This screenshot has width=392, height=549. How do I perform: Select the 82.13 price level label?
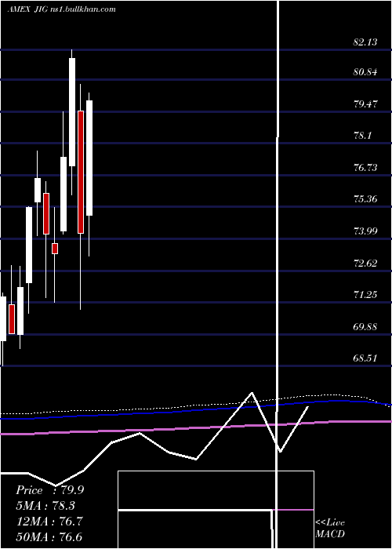point(365,42)
